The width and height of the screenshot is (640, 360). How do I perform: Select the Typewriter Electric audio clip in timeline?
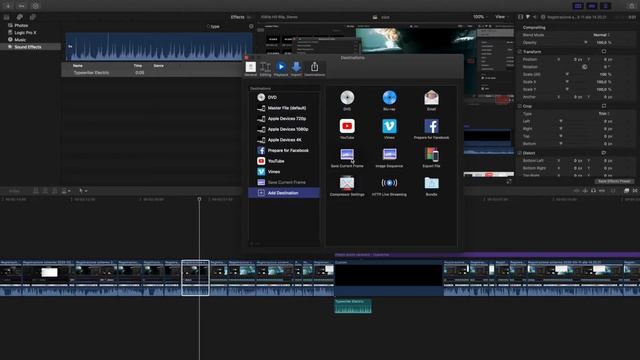click(353, 307)
